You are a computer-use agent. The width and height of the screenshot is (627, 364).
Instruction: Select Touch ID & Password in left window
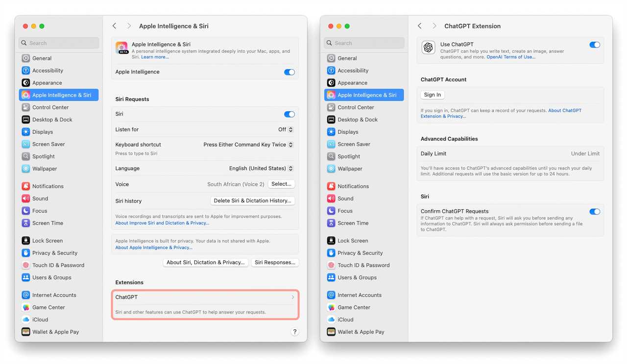point(59,265)
